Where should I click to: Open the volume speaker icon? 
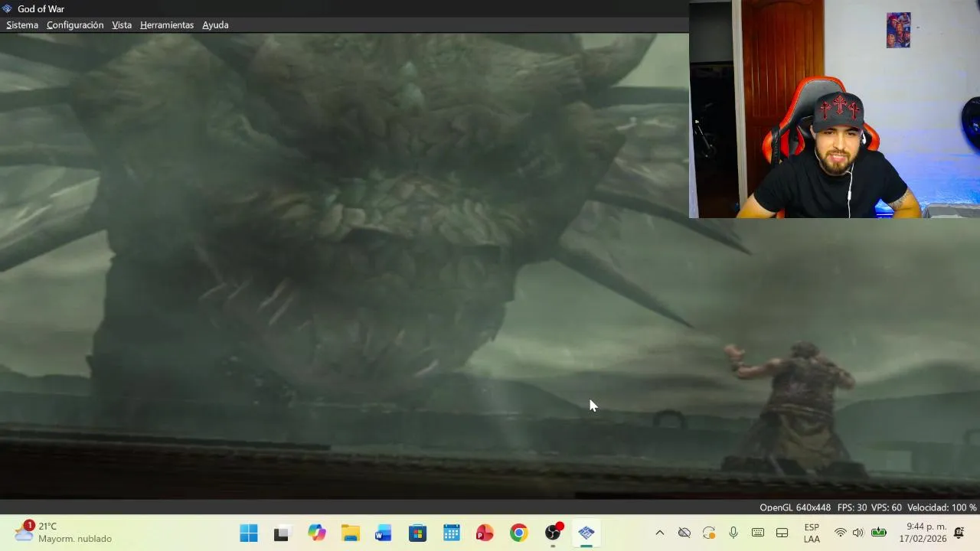click(858, 533)
